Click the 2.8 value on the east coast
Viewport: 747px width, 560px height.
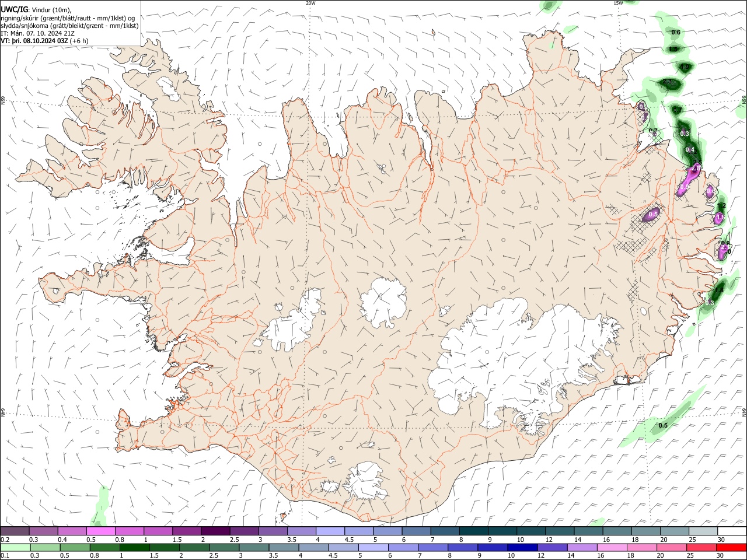pos(695,168)
